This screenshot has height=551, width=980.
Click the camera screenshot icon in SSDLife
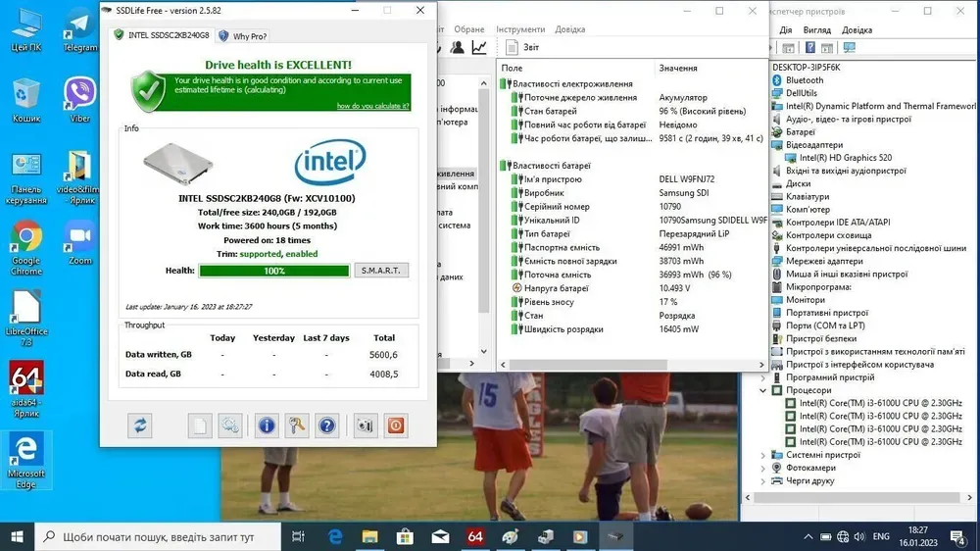(x=366, y=426)
